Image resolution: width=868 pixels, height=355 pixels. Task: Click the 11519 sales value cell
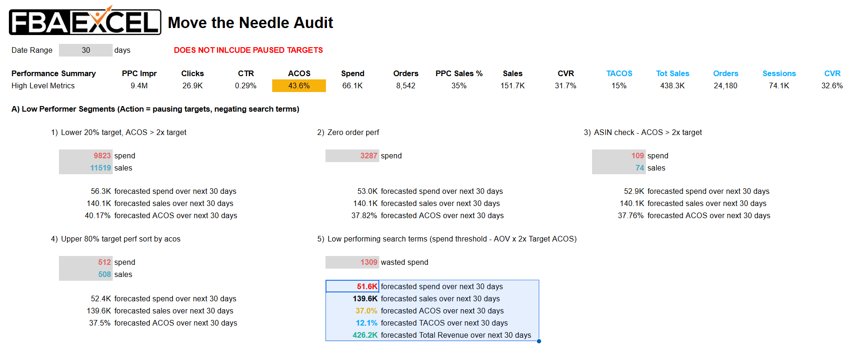coord(86,168)
